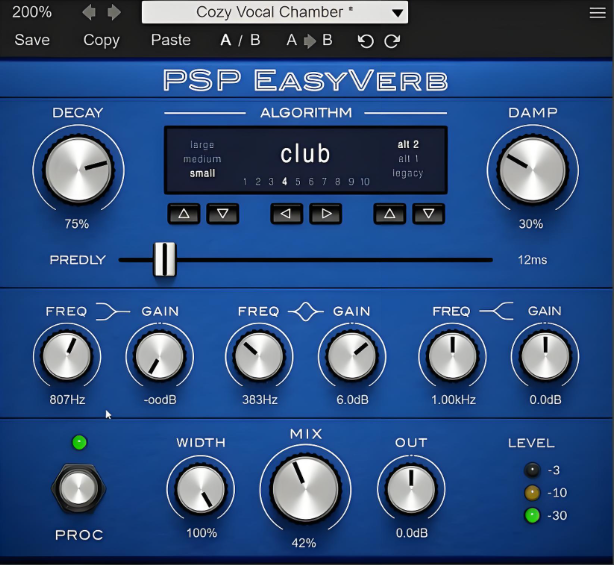Click the redo arrow icon
This screenshot has width=614, height=565.
pos(392,41)
